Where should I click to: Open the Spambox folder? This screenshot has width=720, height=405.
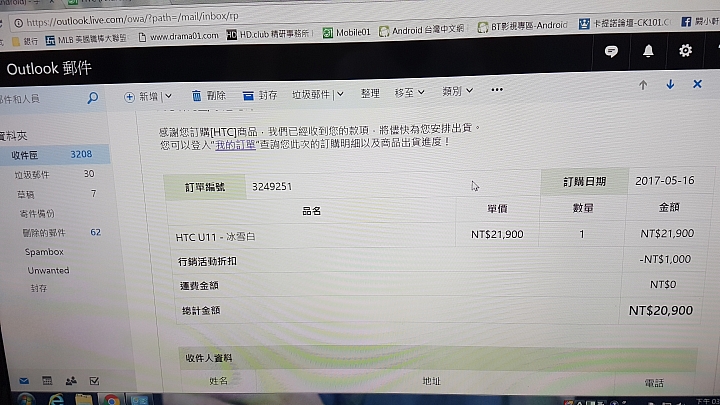pyautogui.click(x=44, y=252)
